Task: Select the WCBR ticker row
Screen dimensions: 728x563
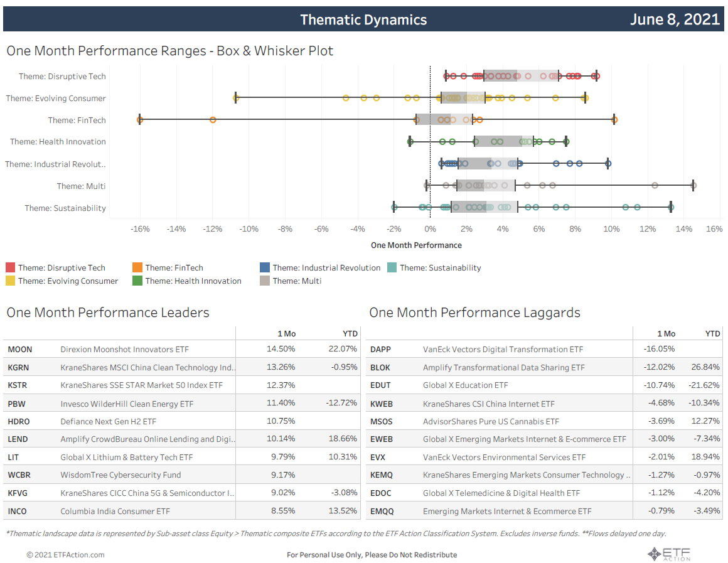Action: 183,475
